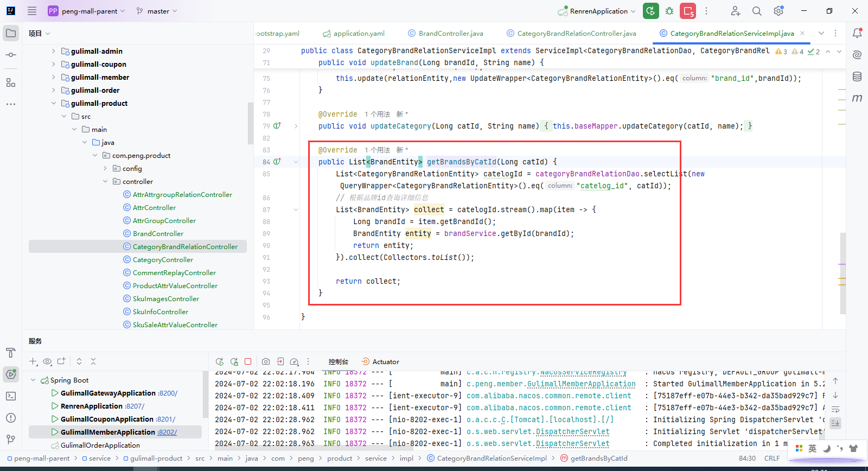The image size is (868, 471).
Task: Open the Structure tool window icon
Action: coord(11,82)
